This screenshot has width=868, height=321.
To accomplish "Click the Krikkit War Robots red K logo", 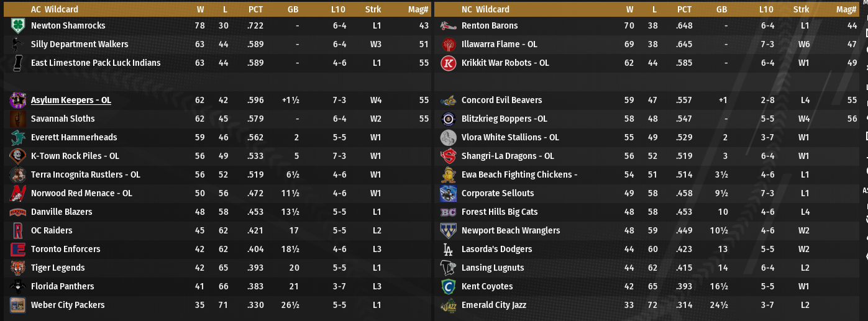I will point(448,63).
